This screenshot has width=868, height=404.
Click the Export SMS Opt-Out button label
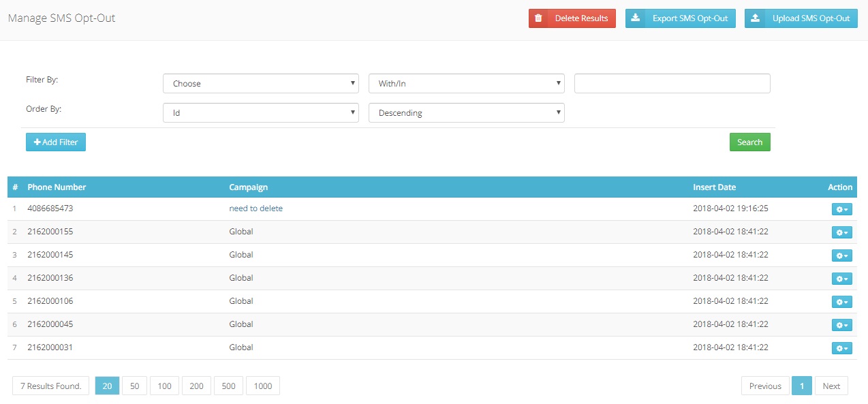click(x=690, y=18)
